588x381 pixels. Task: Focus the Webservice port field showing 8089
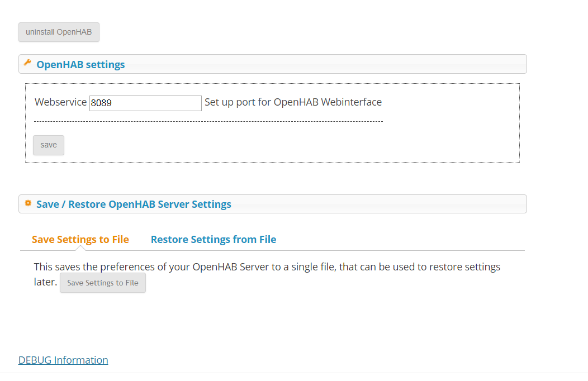click(x=145, y=103)
